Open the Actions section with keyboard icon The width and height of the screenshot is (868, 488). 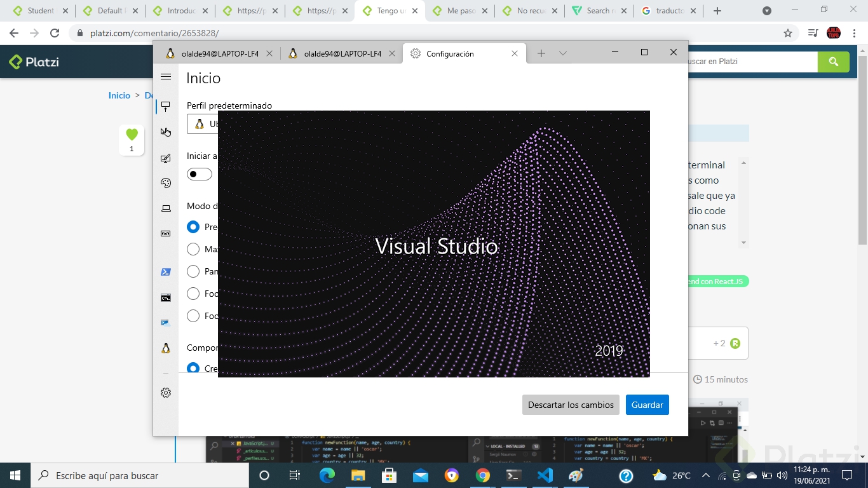click(166, 234)
